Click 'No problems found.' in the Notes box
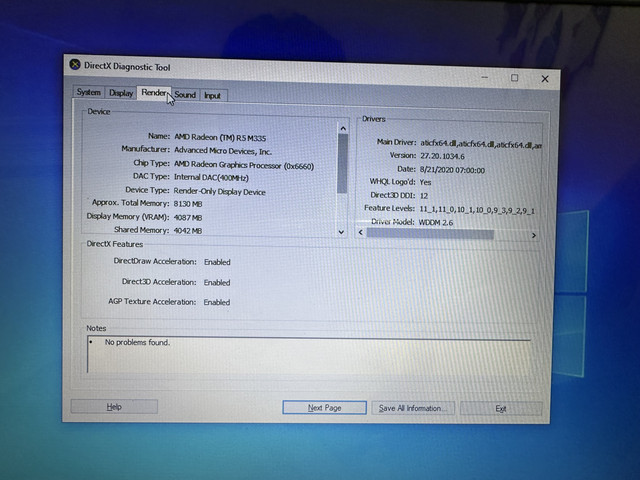Screen dimensions: 640x480 (x=137, y=342)
